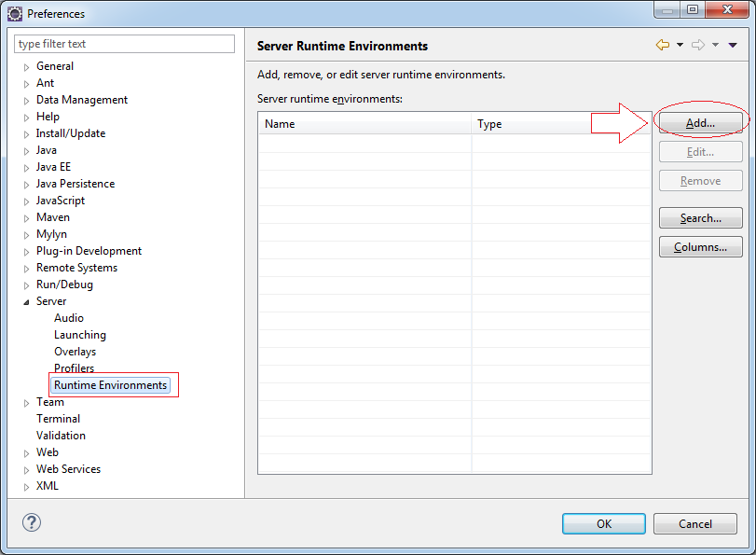Open the forward history dropdown arrow
Screen dimensions: 756x555
[x=716, y=45]
